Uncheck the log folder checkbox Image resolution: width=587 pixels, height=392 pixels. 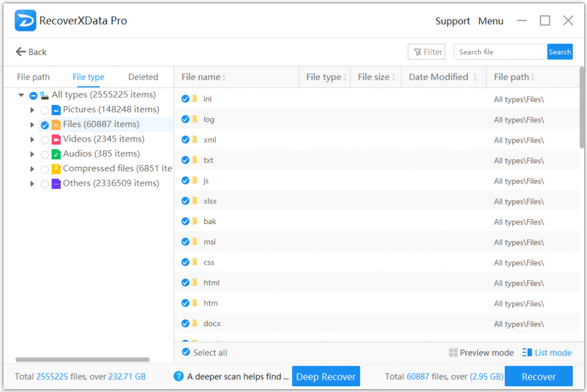(185, 119)
